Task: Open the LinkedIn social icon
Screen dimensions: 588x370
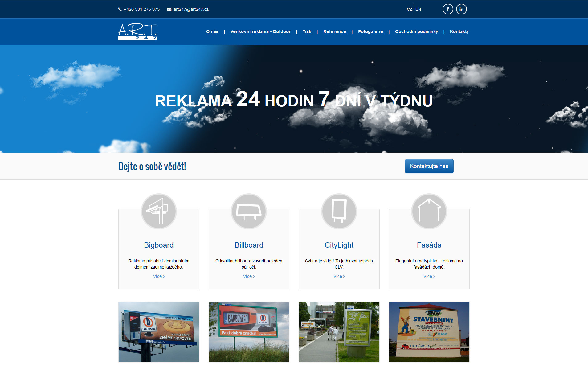Action: point(461,9)
